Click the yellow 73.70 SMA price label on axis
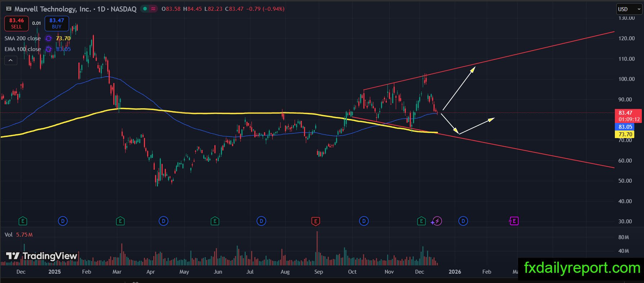Screen dimensions: 644x283 [x=625, y=134]
